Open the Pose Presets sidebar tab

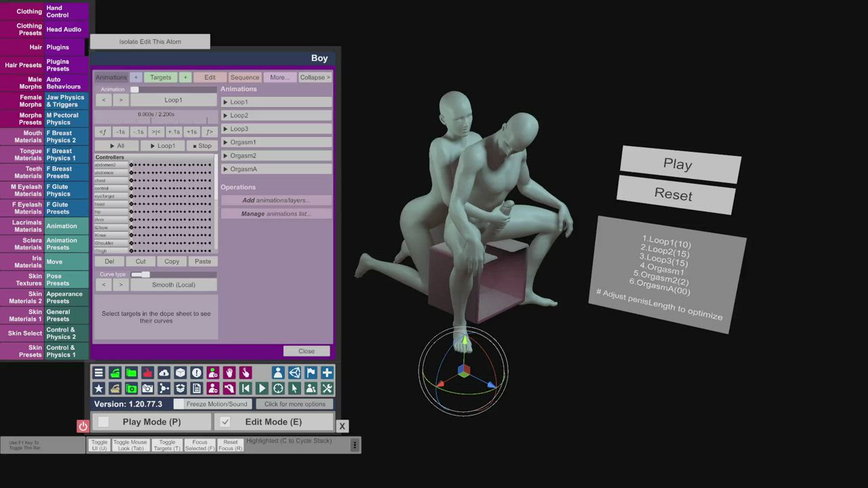click(66, 279)
